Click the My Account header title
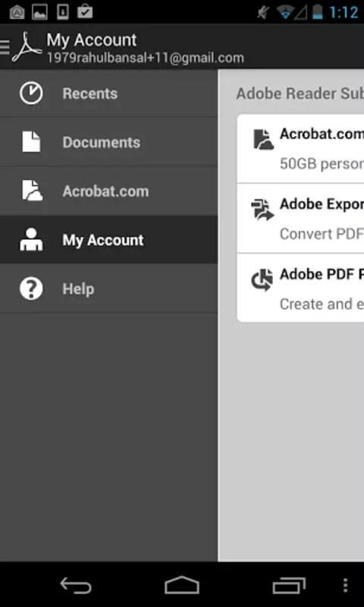Image resolution: width=364 pixels, height=607 pixels. point(92,40)
